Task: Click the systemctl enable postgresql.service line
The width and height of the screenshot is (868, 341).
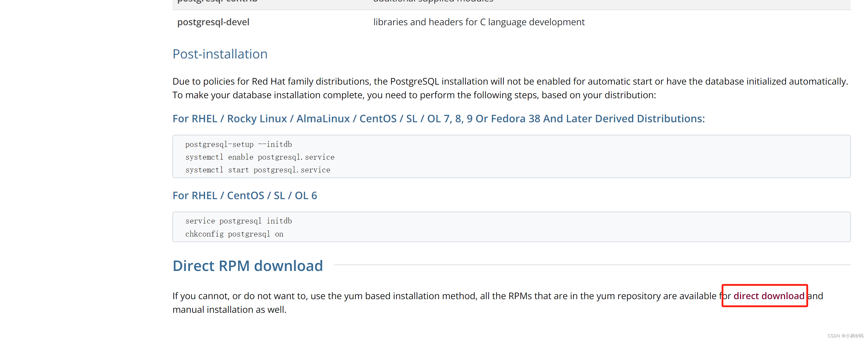Action: (x=260, y=157)
